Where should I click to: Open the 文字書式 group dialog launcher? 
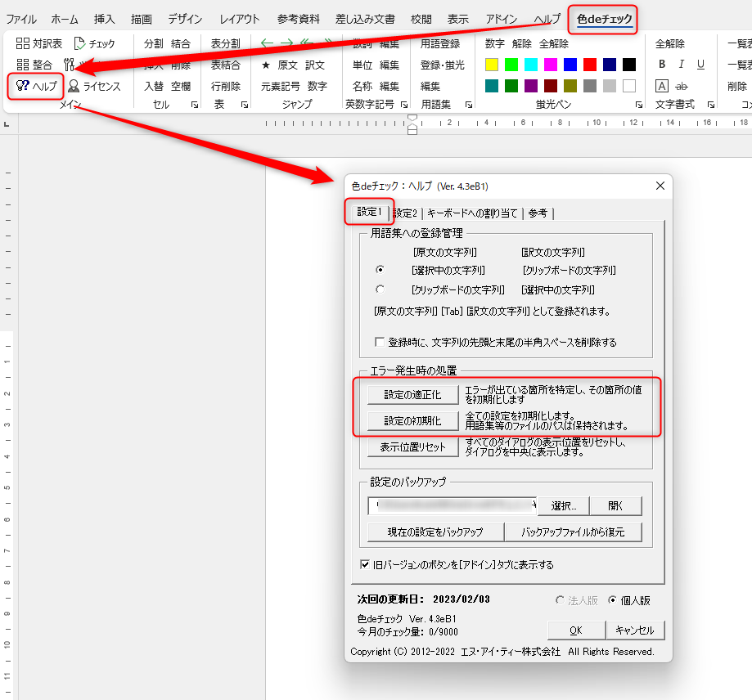point(711,105)
